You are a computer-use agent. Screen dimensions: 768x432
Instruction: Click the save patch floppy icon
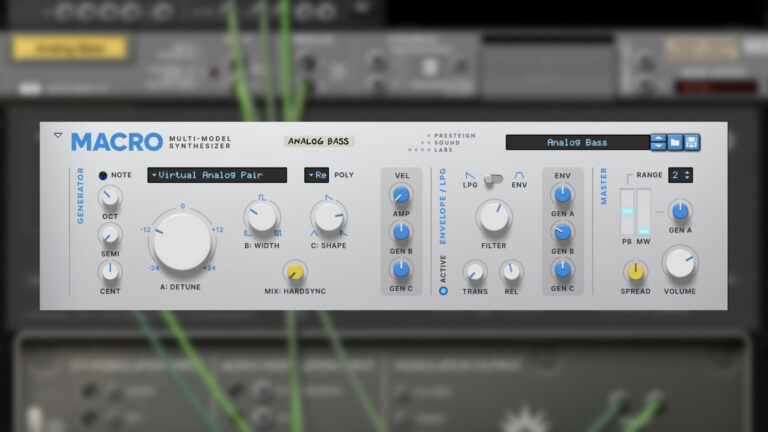(x=692, y=143)
